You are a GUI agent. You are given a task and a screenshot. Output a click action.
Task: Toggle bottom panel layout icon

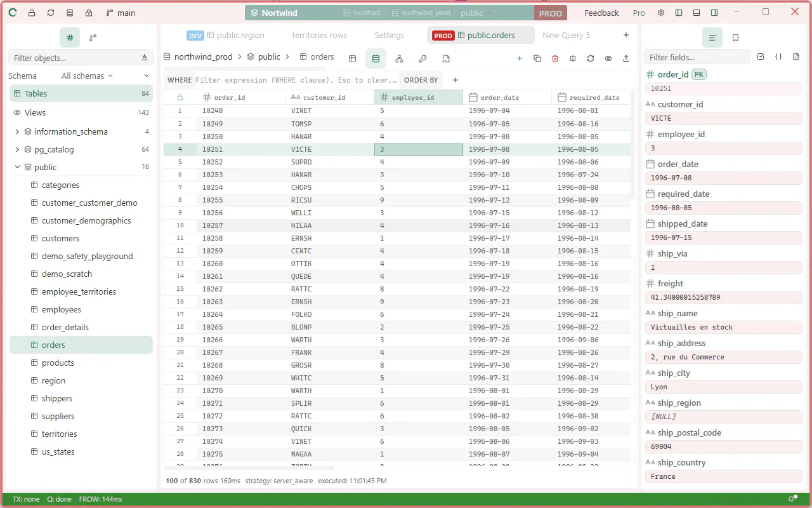click(x=697, y=13)
